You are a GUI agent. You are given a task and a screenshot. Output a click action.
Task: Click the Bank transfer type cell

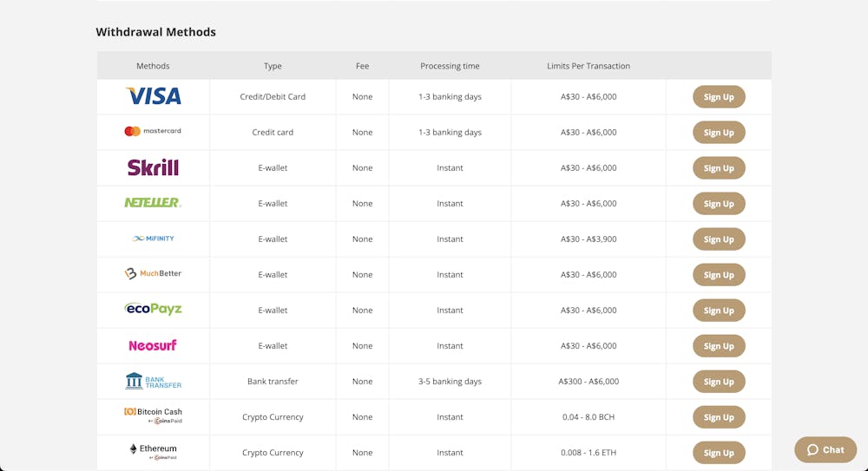point(273,382)
